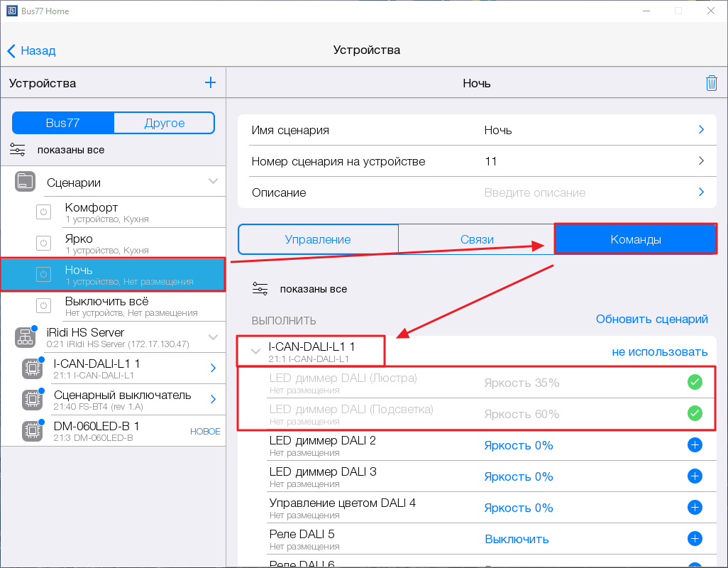This screenshot has width=728, height=568.
Task: Click the DM-060LED-B 1 chip icon
Action: coord(32,431)
